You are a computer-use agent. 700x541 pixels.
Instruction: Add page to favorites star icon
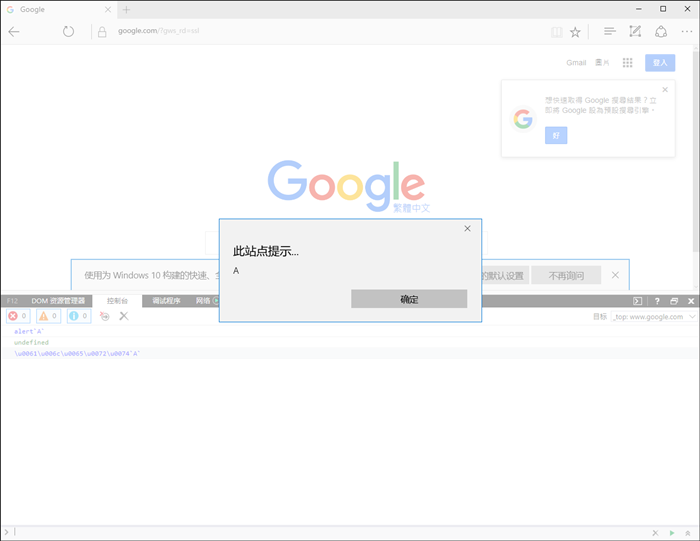(575, 32)
